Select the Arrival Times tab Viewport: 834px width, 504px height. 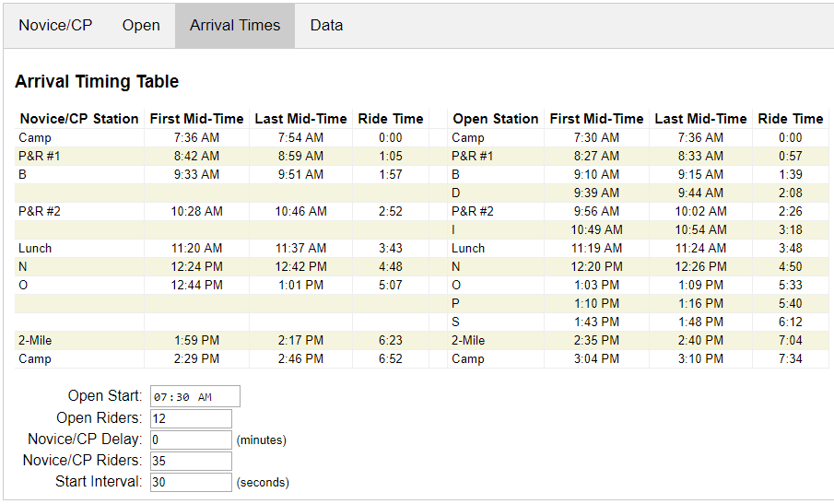point(235,26)
